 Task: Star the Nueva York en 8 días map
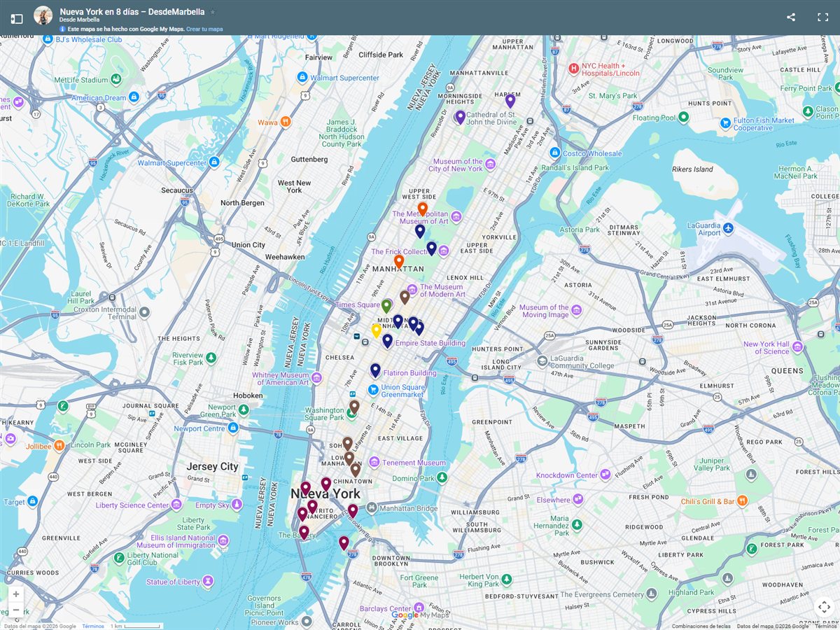[x=213, y=13]
